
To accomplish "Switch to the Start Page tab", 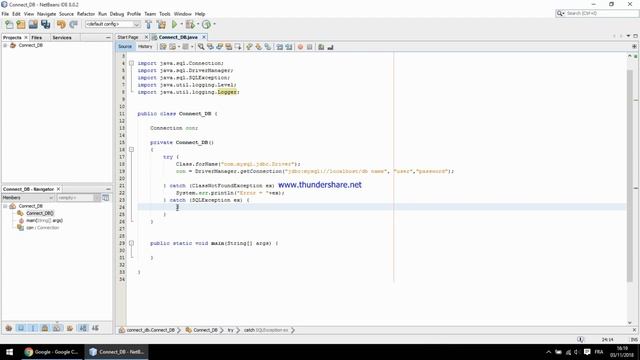I will (x=128, y=37).
